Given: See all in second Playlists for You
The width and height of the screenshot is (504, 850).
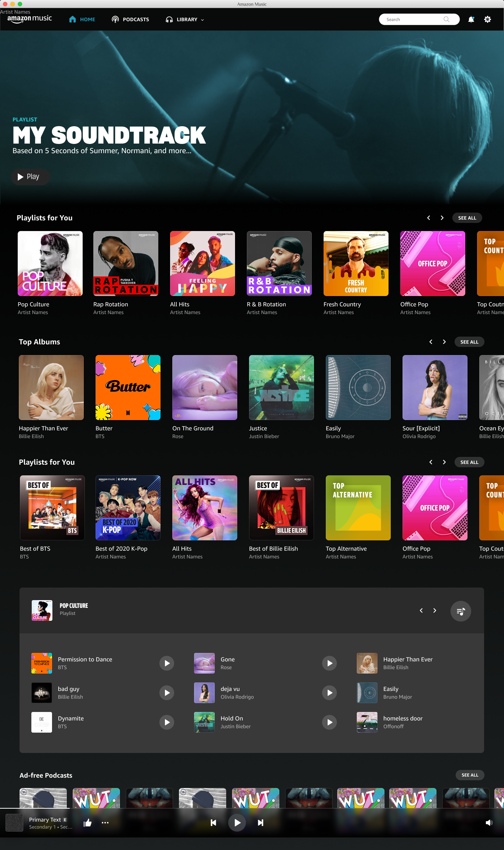Looking at the screenshot, I should [x=469, y=462].
